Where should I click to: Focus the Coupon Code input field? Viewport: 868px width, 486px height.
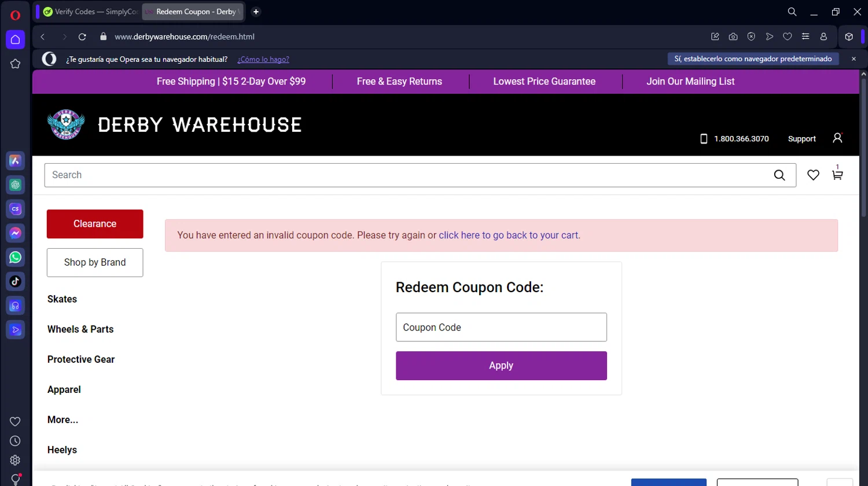click(501, 327)
